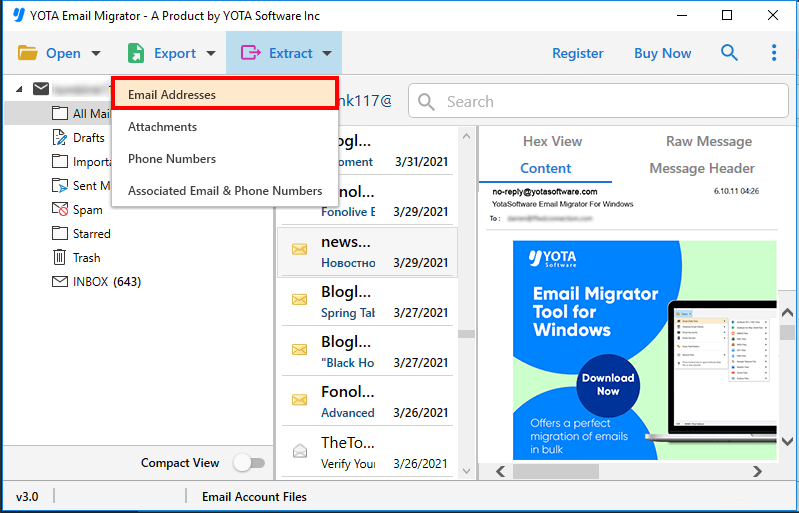Open Fonolive email dated 3/29/2021

(367, 201)
